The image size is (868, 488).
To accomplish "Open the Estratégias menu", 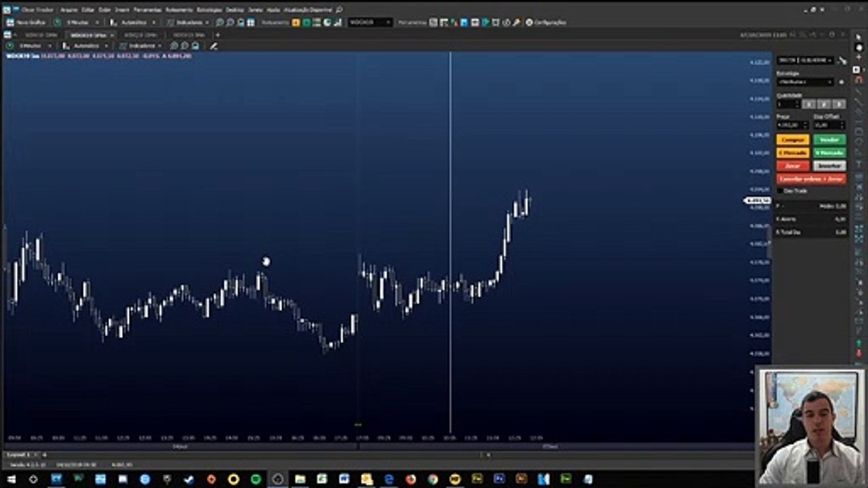I will (209, 10).
